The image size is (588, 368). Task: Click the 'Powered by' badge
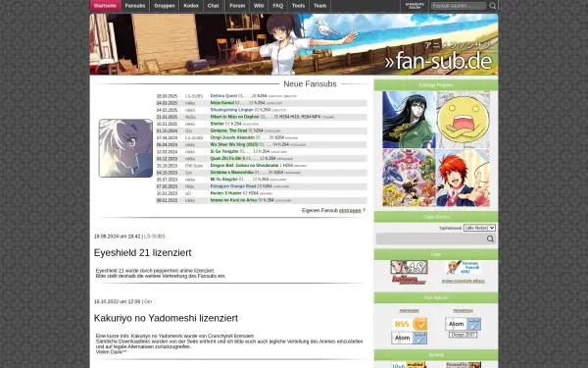(464, 365)
